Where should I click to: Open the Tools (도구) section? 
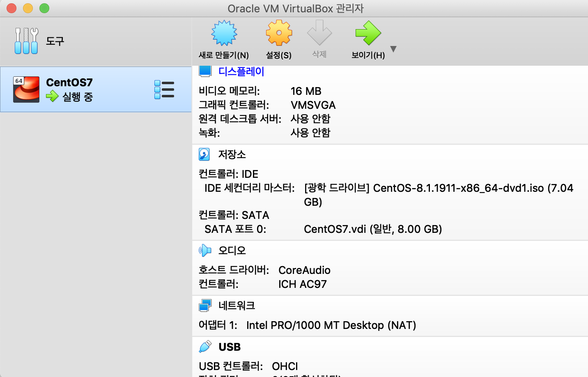(x=96, y=41)
